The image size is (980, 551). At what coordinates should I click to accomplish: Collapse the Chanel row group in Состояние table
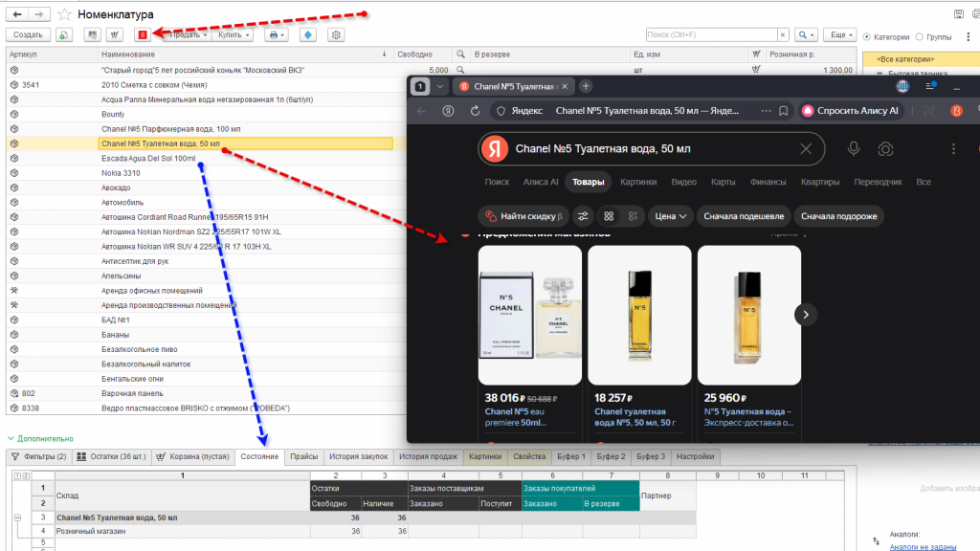click(17, 518)
